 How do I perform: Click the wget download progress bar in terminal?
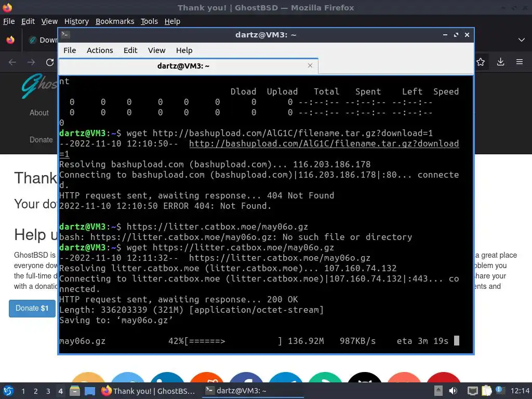pyautogui.click(x=233, y=341)
